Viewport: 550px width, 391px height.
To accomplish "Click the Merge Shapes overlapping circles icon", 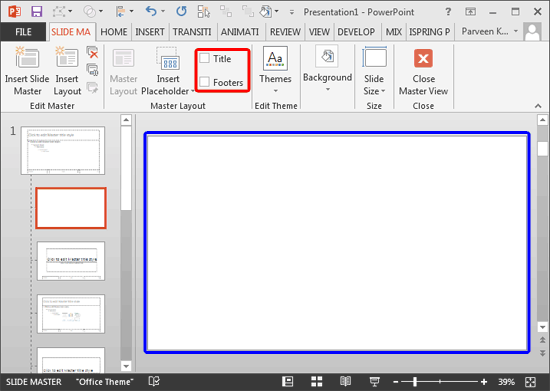I will click(89, 12).
